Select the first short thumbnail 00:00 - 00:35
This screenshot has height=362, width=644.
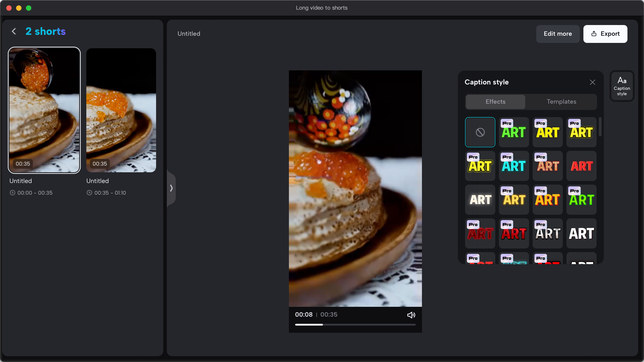(x=44, y=110)
